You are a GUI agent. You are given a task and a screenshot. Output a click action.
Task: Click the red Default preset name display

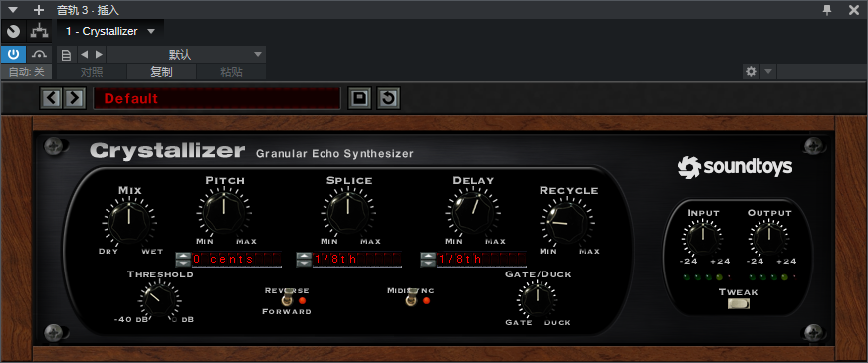[x=216, y=98]
